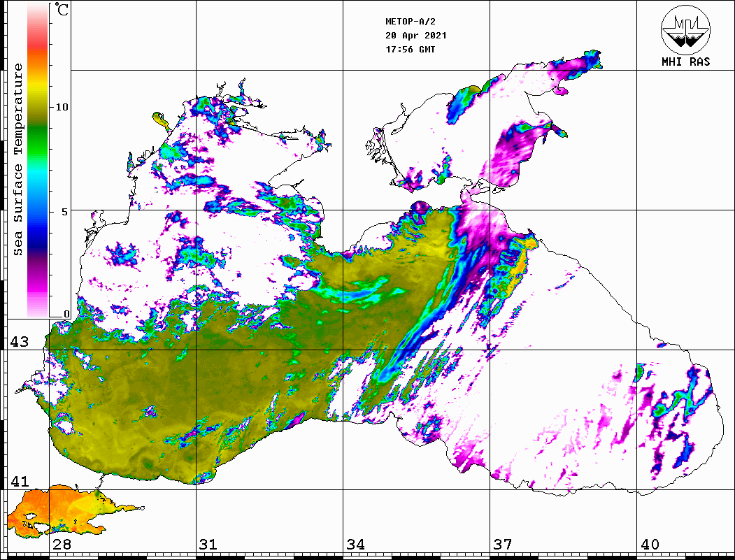
Task: Click the METOP-A/2 satellite label
Action: point(411,22)
